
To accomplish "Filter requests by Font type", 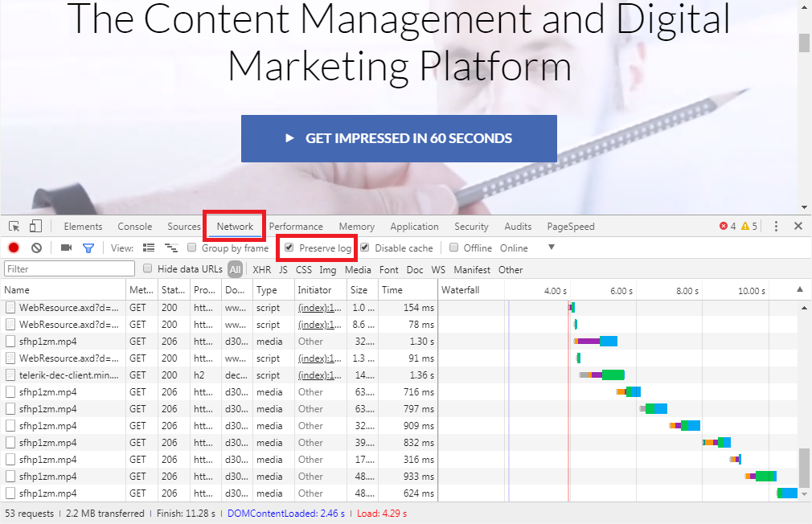I will [x=389, y=270].
